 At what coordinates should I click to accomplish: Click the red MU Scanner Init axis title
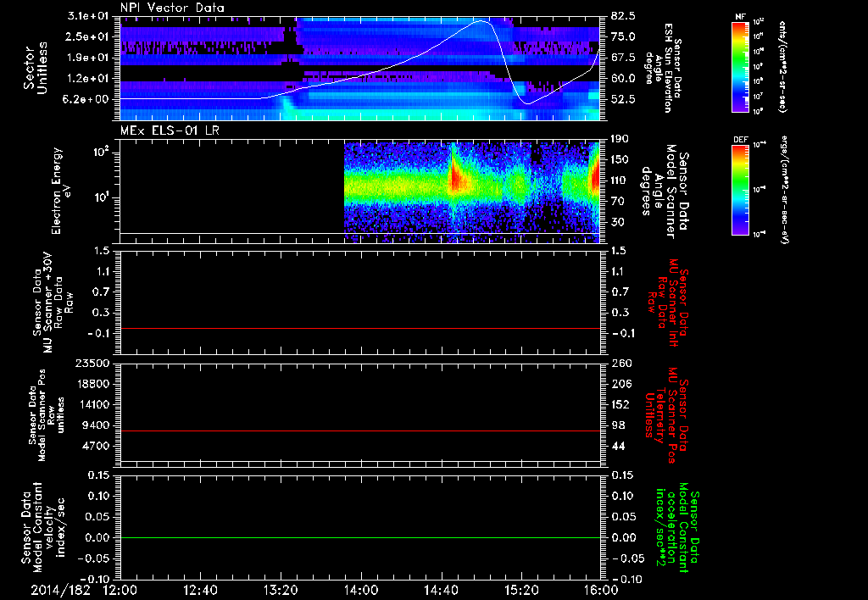pos(668,303)
